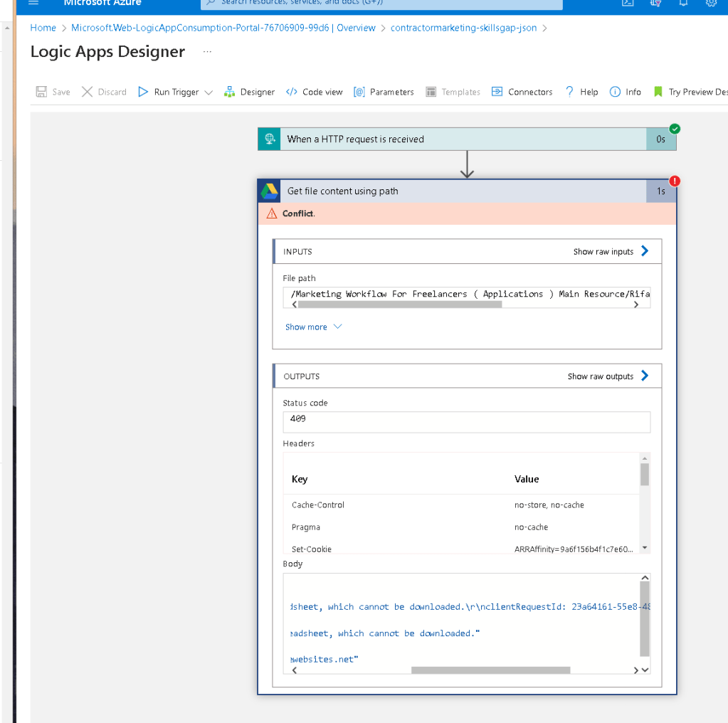The width and height of the screenshot is (728, 723).
Task: Click the page scroll up arrow at left
Action: (x=7, y=28)
